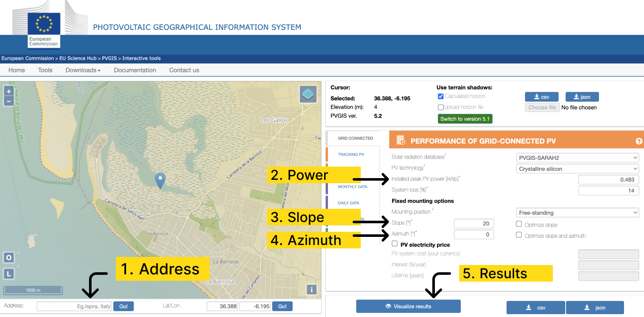
Task: Zoom in on the map with the plus icon
Action: coord(8,91)
